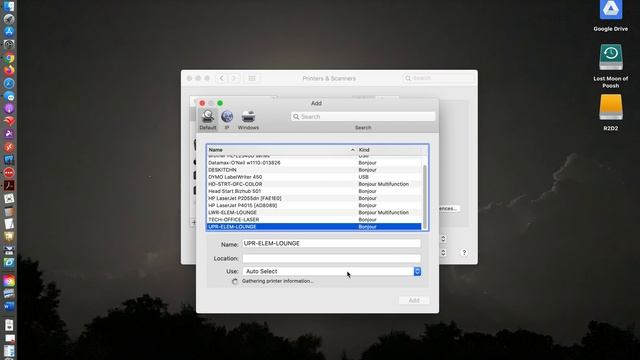This screenshot has width=640, height=360.
Task: Click the Name text field showing UPR-ELEM-LOUNGE
Action: click(331, 243)
